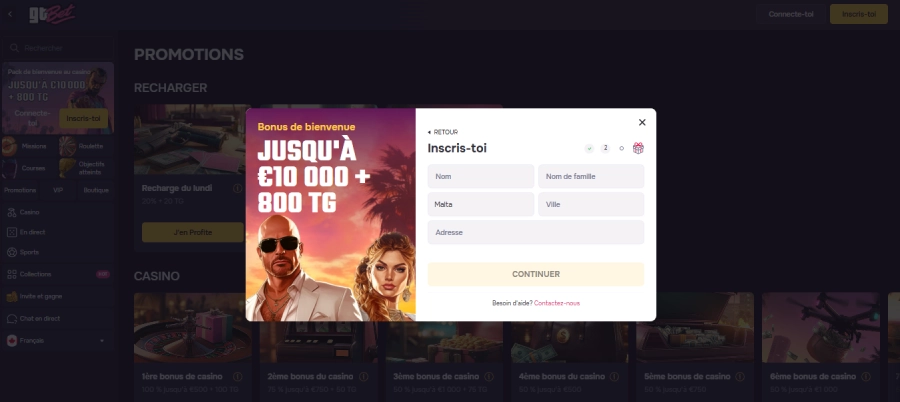Close the Inscris-toi registration dialog
The image size is (900, 402).
coord(642,122)
